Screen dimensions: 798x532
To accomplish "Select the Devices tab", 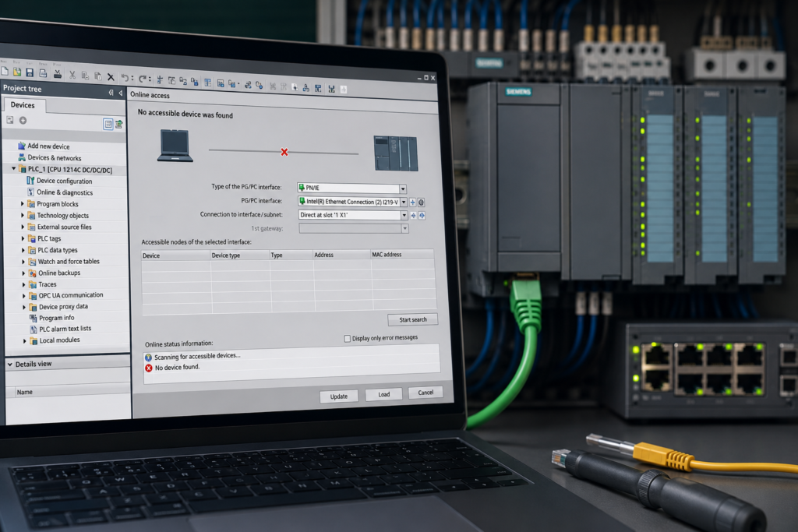I will click(x=23, y=105).
